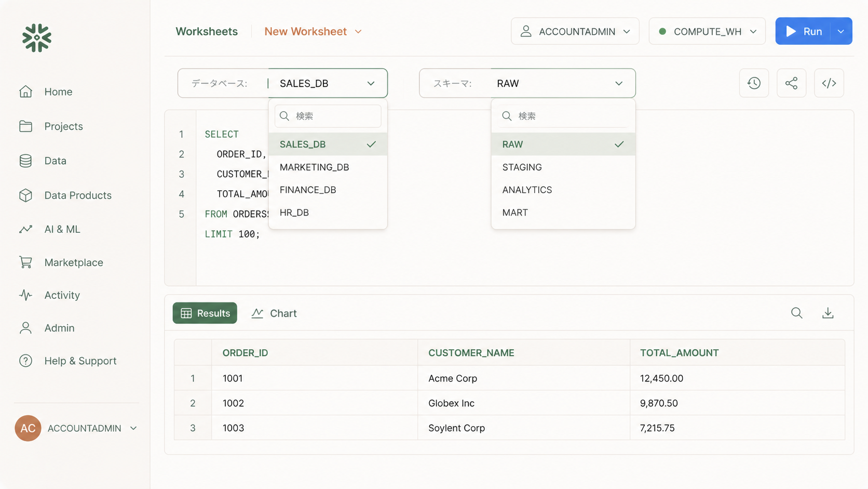Viewport: 868px width, 489px height.
Task: Open Marketplace from the sidebar
Action: coord(73,262)
